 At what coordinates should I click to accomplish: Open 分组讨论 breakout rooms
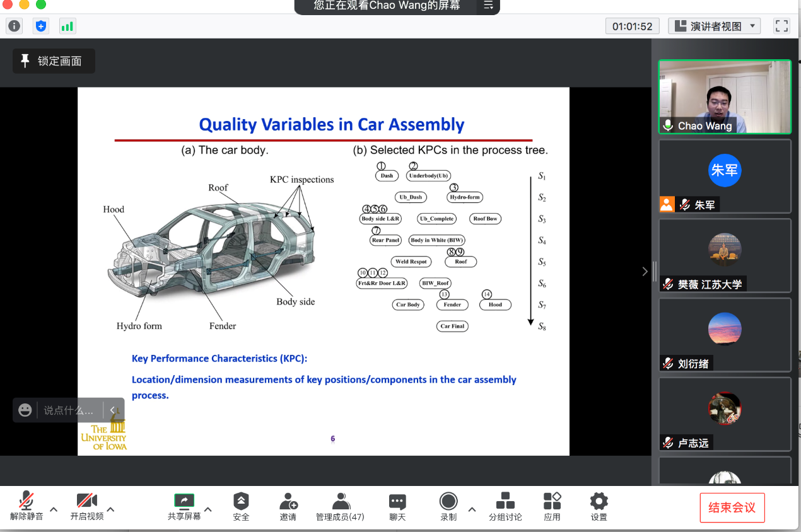coord(505,507)
